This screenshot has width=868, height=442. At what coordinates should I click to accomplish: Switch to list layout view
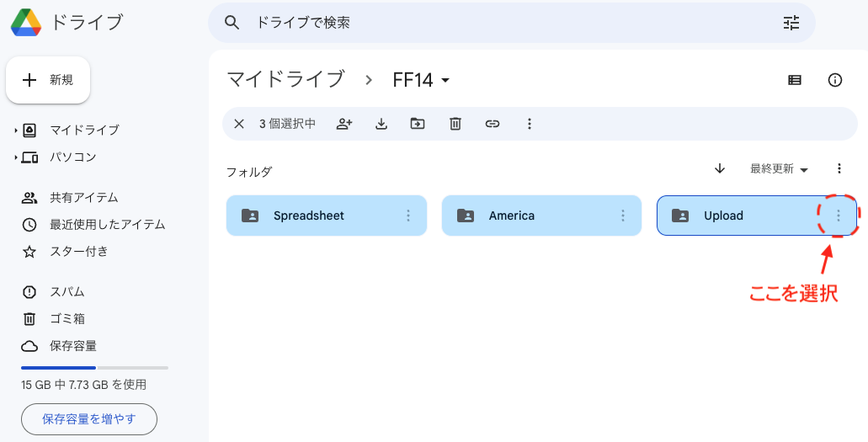(795, 80)
